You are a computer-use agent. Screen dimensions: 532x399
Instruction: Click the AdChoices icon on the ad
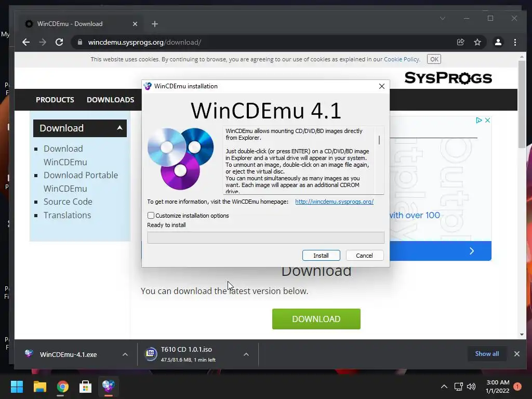point(478,120)
